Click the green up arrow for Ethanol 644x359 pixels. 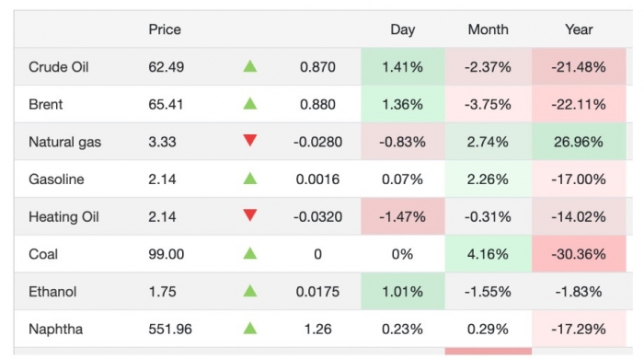click(249, 291)
